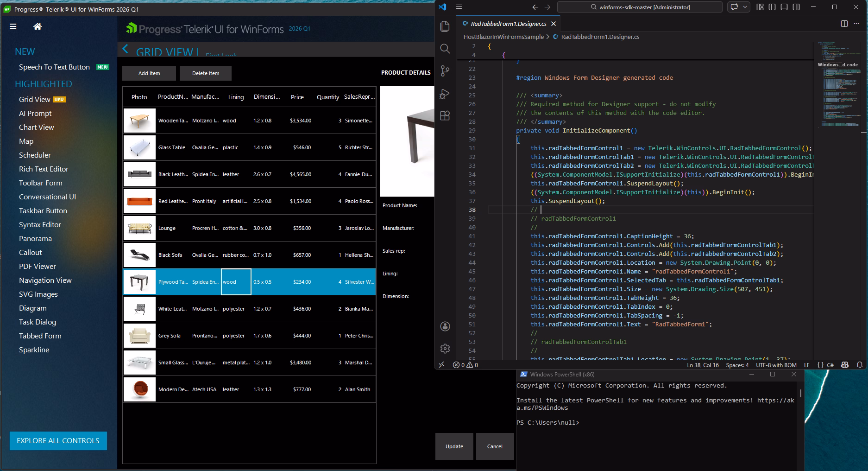Screen dimensions: 868x471
Task: Click Add Item button
Action: click(x=149, y=73)
